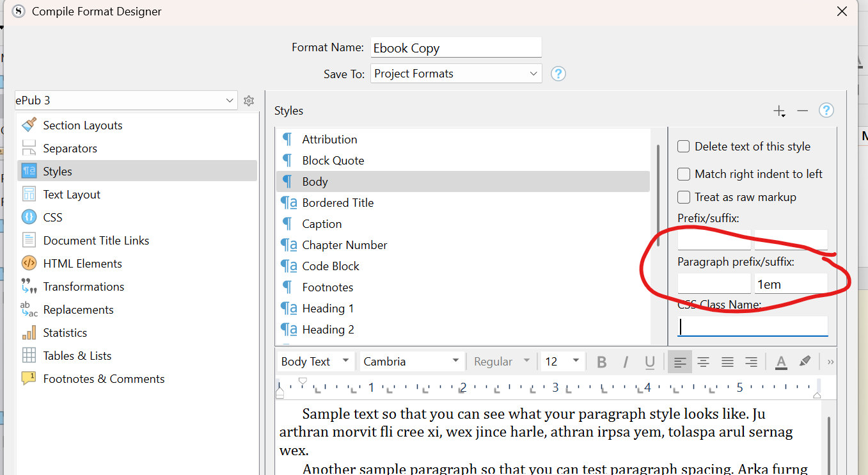Click the gear icon beside ePub 3
This screenshot has height=475, width=868.
click(x=249, y=101)
